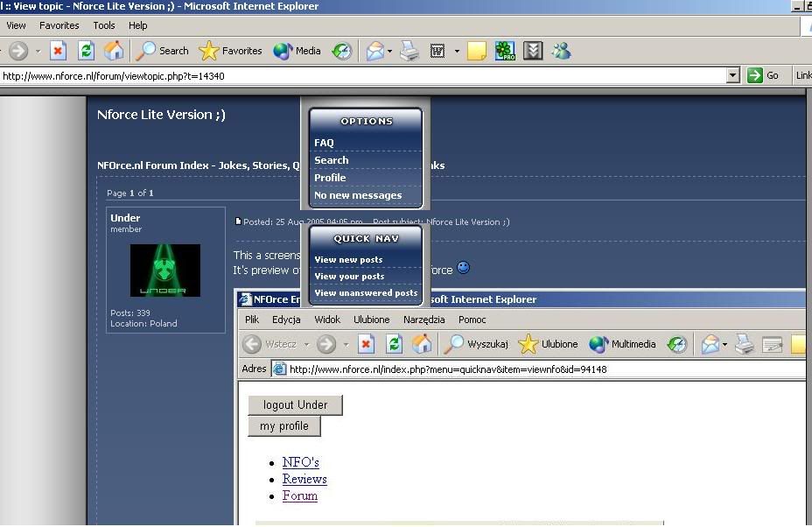This screenshot has height=527, width=812.
Task: Click the printer icon in the embedded Polish browser
Action: [x=745, y=344]
